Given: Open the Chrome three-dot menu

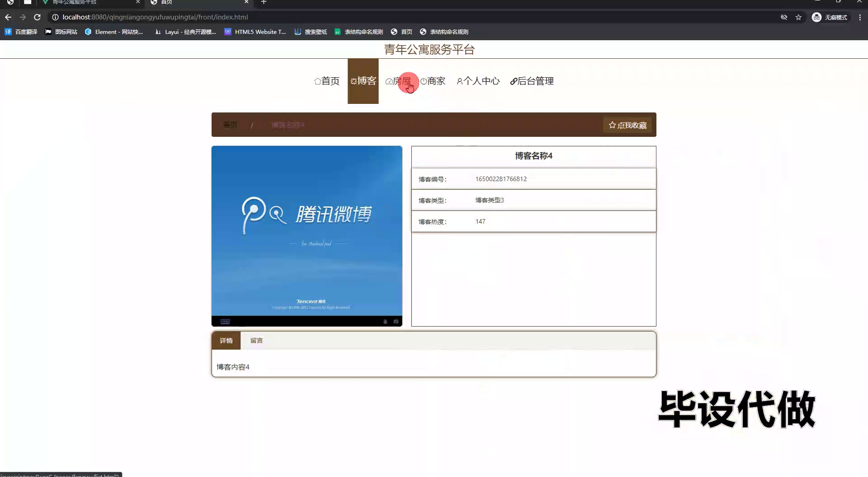Looking at the screenshot, I should pyautogui.click(x=860, y=17).
